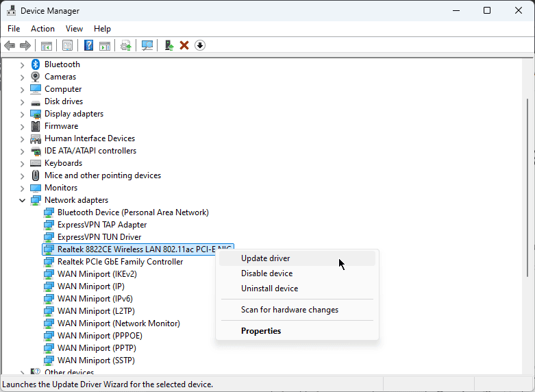The width and height of the screenshot is (535, 392).
Task: Select WAN Miniport (PPTP) entry
Action: 97,348
